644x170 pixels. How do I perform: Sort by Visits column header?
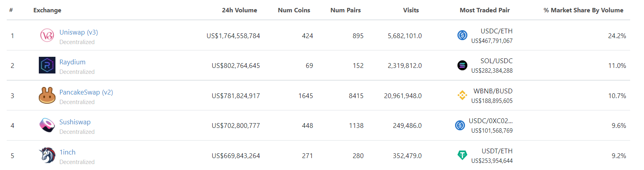[411, 10]
